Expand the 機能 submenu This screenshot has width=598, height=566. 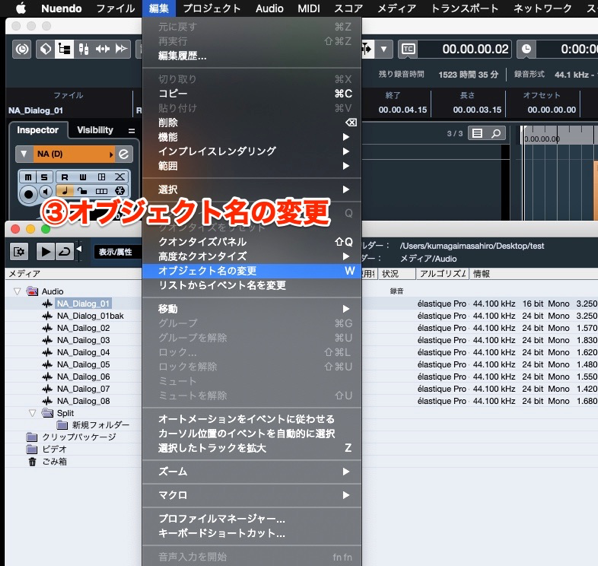(x=251, y=137)
